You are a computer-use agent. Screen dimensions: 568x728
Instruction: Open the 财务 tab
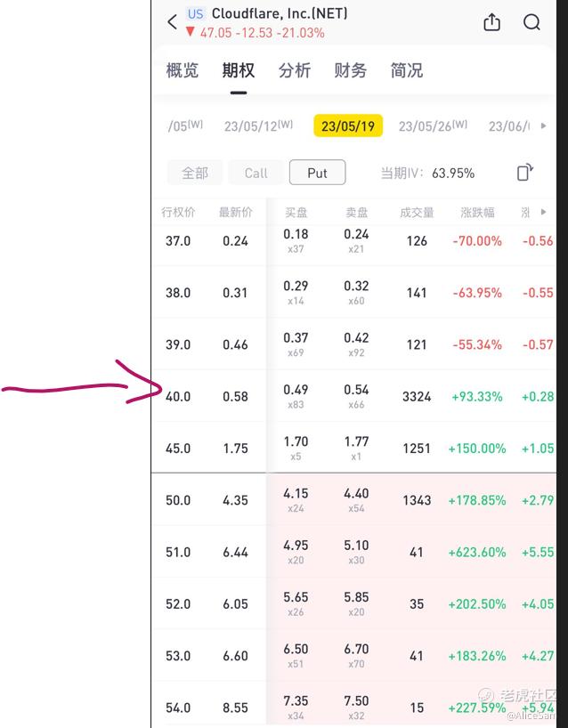pos(351,70)
